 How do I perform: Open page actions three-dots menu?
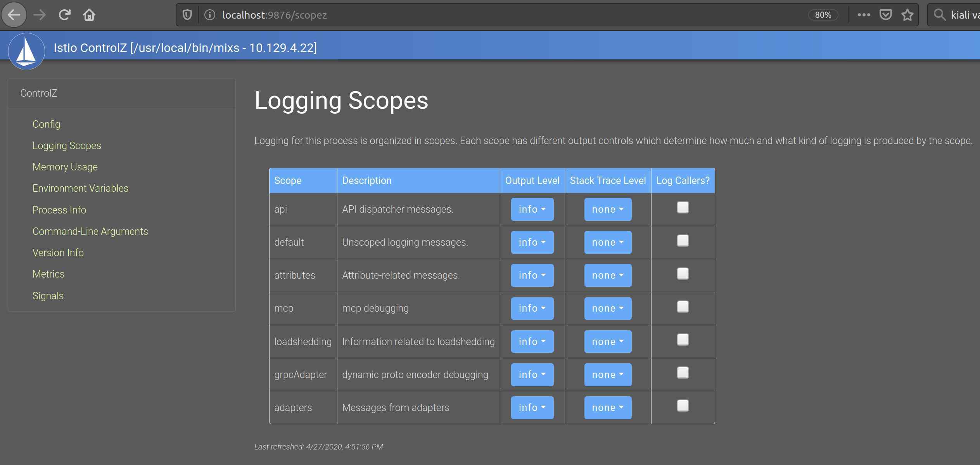click(864, 15)
